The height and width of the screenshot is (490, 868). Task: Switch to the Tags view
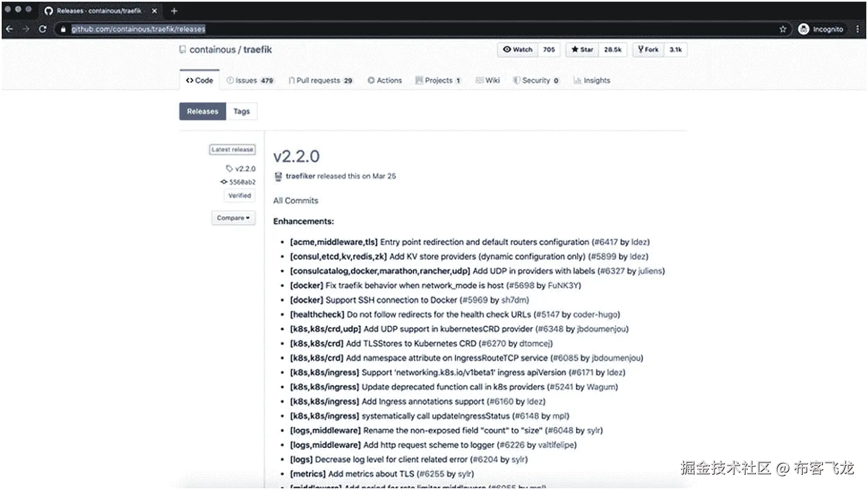[x=241, y=111]
